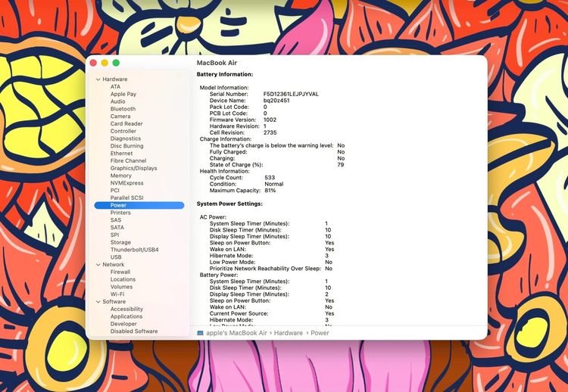Collapse the Software section disclosure triangle

click(98, 302)
